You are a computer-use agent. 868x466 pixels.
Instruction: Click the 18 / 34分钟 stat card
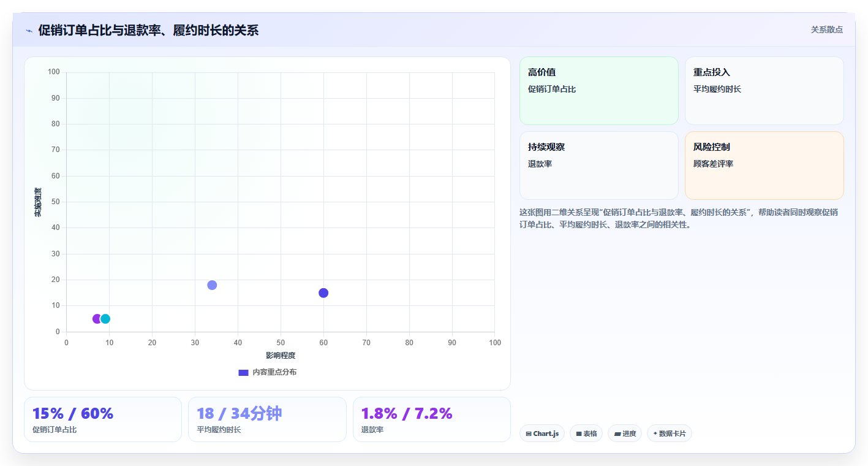tap(267, 419)
